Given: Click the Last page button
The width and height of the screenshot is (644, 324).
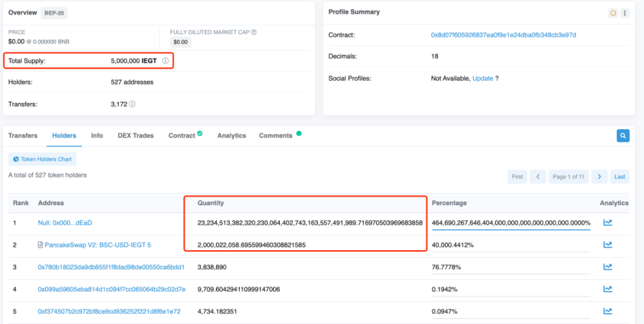Looking at the screenshot, I should [x=620, y=177].
